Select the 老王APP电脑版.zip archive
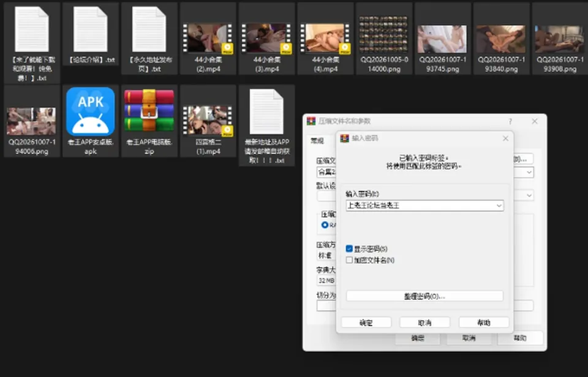This screenshot has height=377, width=588. pyautogui.click(x=149, y=121)
